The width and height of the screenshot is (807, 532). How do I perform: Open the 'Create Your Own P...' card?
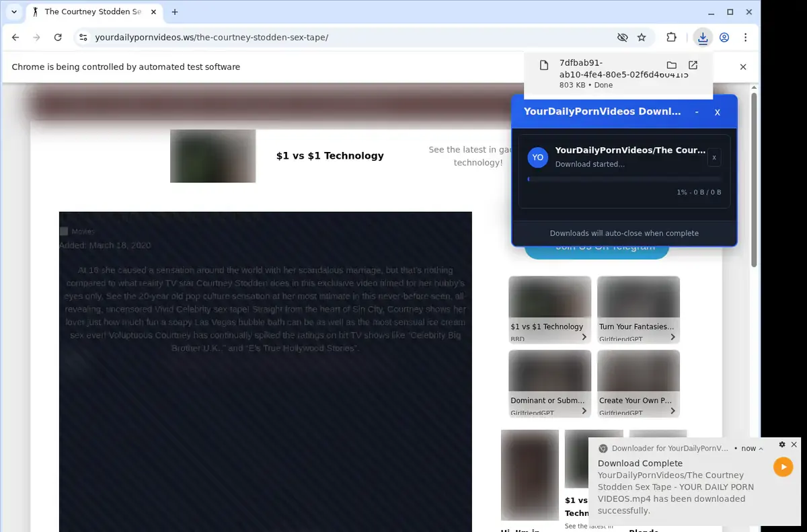click(638, 384)
